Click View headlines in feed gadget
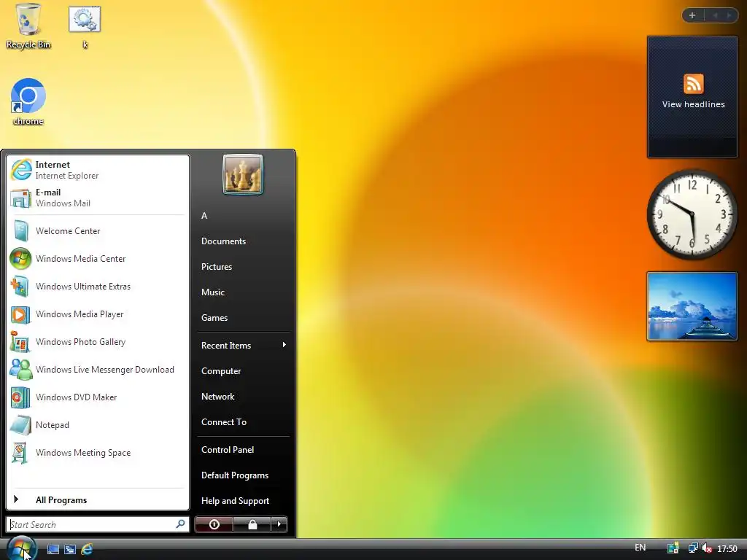747x560 pixels. click(x=693, y=104)
